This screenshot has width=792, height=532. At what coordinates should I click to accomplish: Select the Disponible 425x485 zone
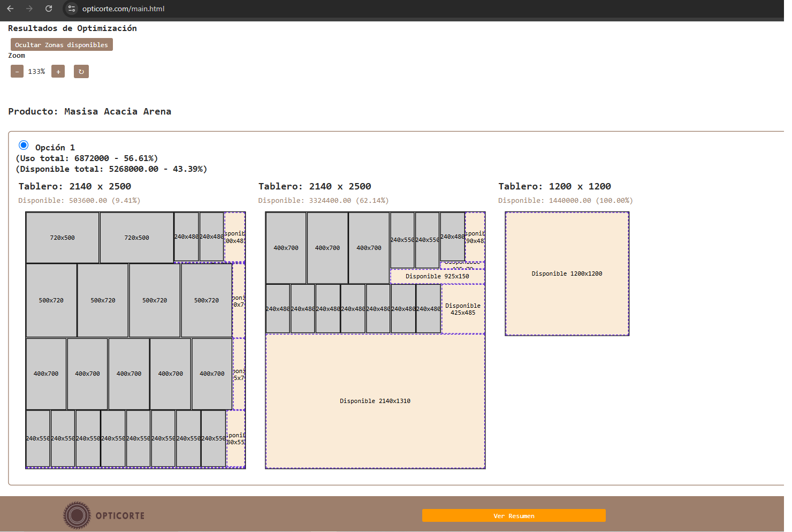[x=463, y=309]
